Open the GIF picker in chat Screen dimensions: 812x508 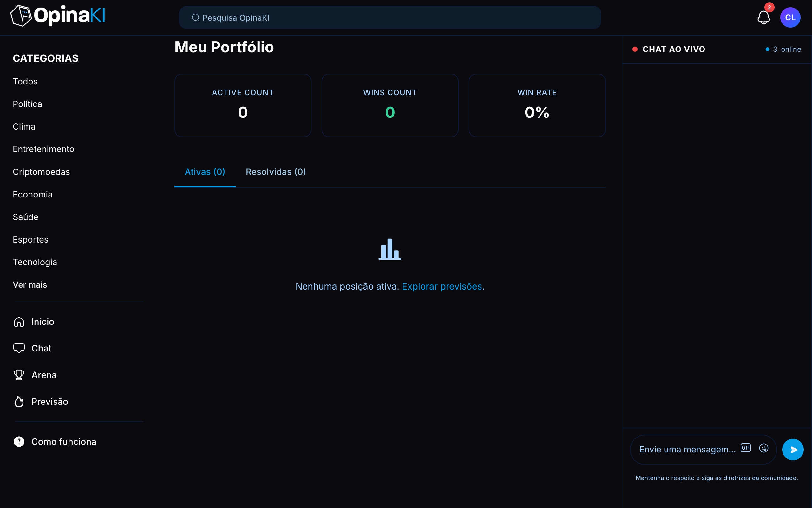pos(746,448)
